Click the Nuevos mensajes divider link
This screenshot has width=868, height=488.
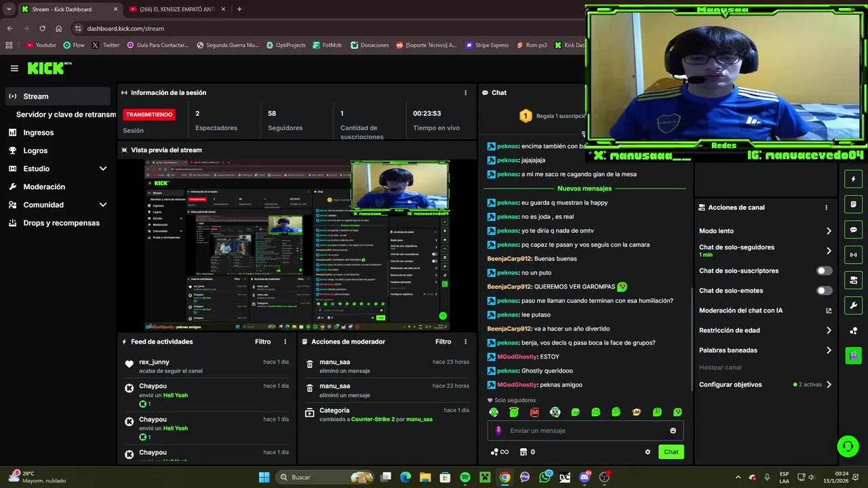(x=585, y=188)
